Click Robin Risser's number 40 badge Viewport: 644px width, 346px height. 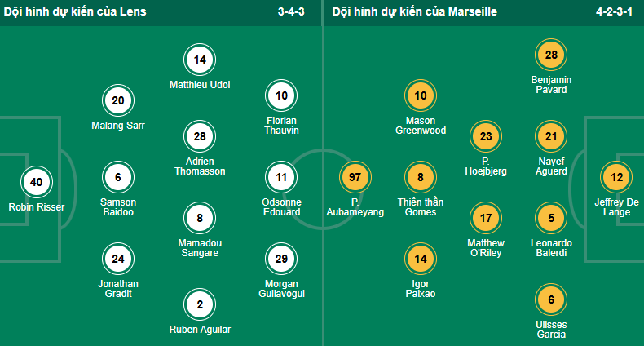click(36, 183)
